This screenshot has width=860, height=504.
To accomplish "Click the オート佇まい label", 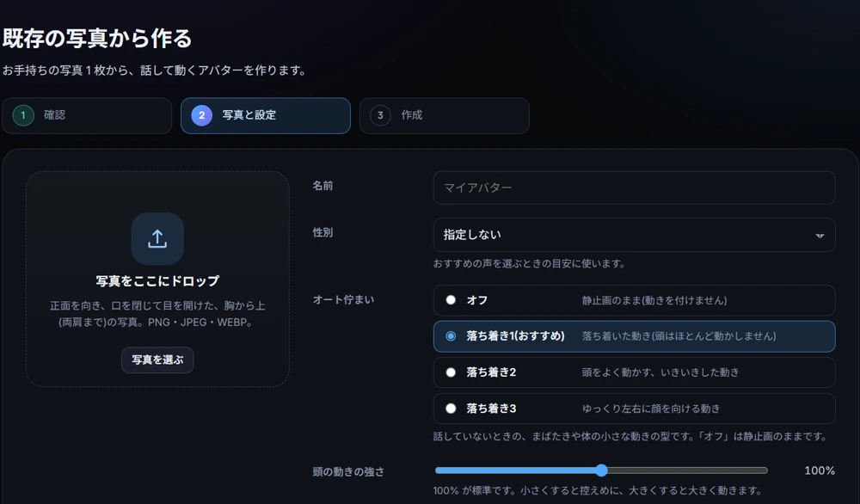I will click(x=343, y=300).
